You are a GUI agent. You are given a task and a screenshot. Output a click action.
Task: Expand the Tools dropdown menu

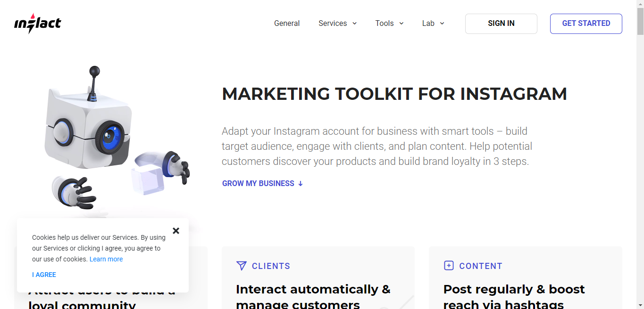click(390, 24)
